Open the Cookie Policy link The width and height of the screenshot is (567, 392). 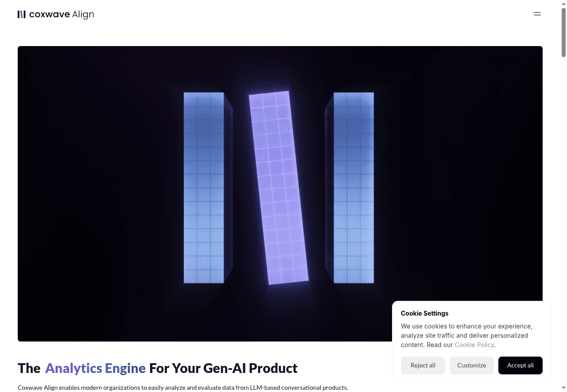click(x=474, y=345)
